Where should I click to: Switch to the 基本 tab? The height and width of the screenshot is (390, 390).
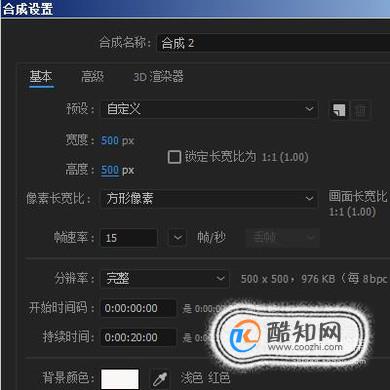coord(41,77)
